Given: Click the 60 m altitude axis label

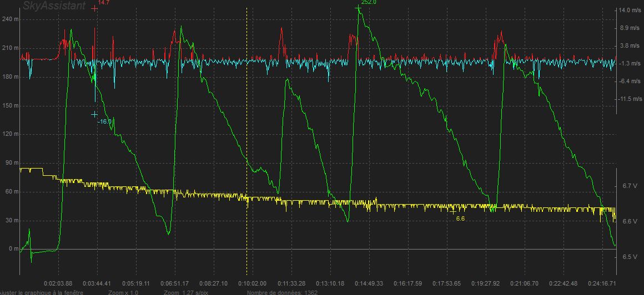Looking at the screenshot, I should [12, 192].
